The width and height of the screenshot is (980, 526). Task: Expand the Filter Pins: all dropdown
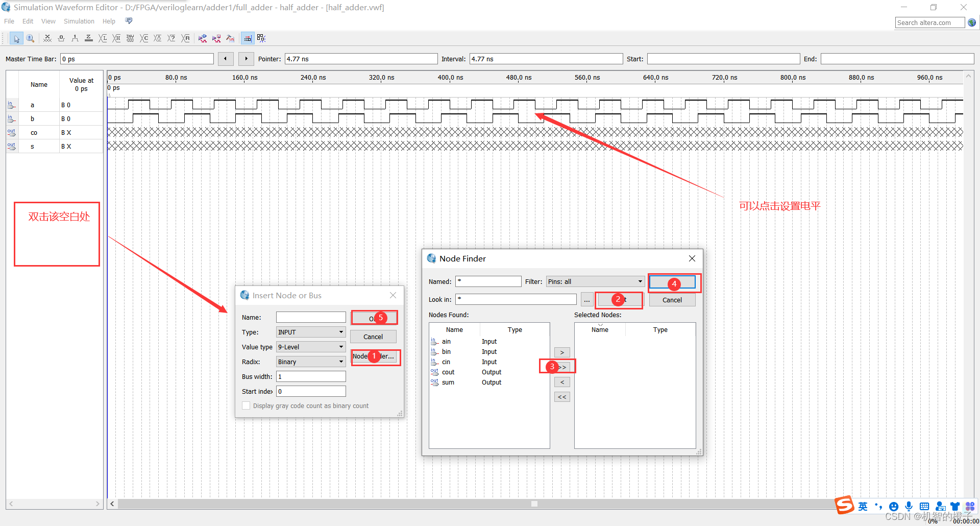pyautogui.click(x=595, y=281)
